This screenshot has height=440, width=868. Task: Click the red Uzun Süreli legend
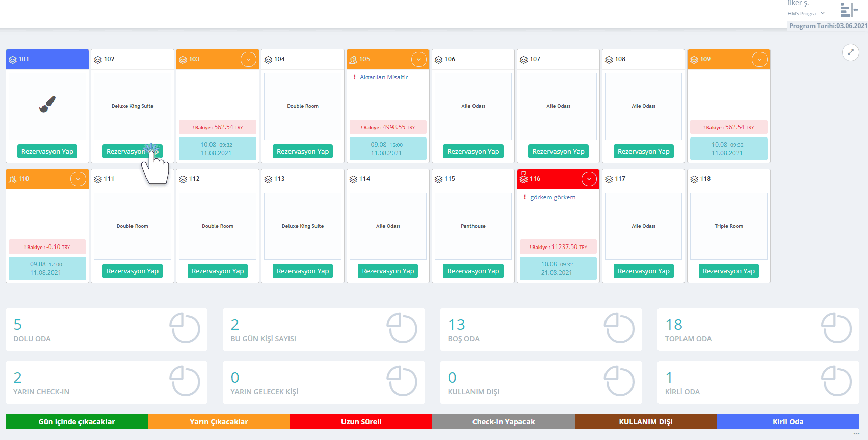(x=361, y=422)
